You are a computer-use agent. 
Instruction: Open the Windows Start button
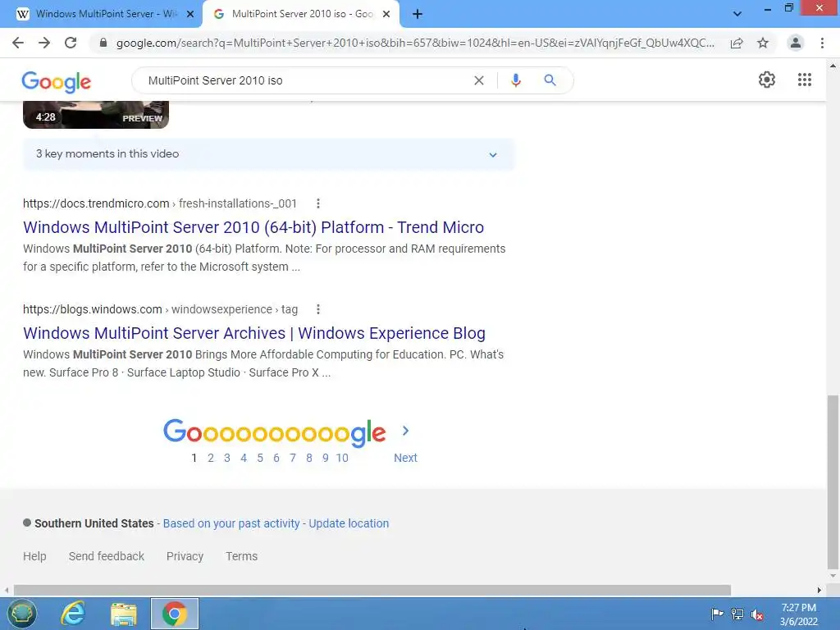pyautogui.click(x=22, y=614)
